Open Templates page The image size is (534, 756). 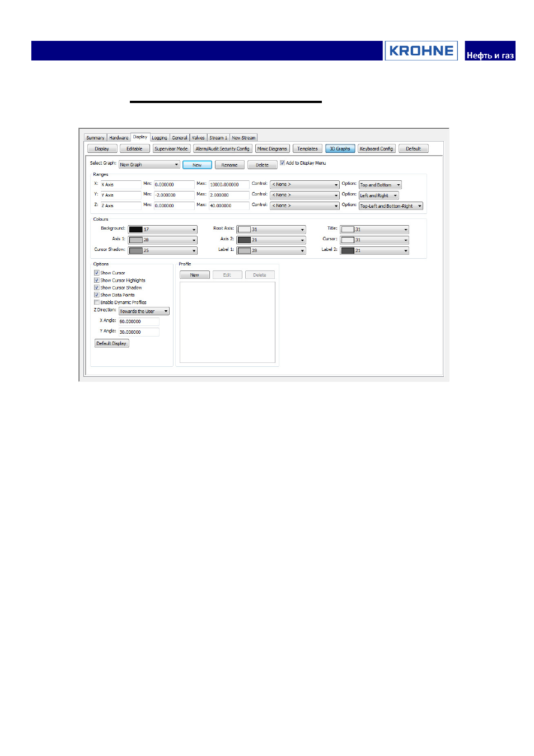coord(307,149)
